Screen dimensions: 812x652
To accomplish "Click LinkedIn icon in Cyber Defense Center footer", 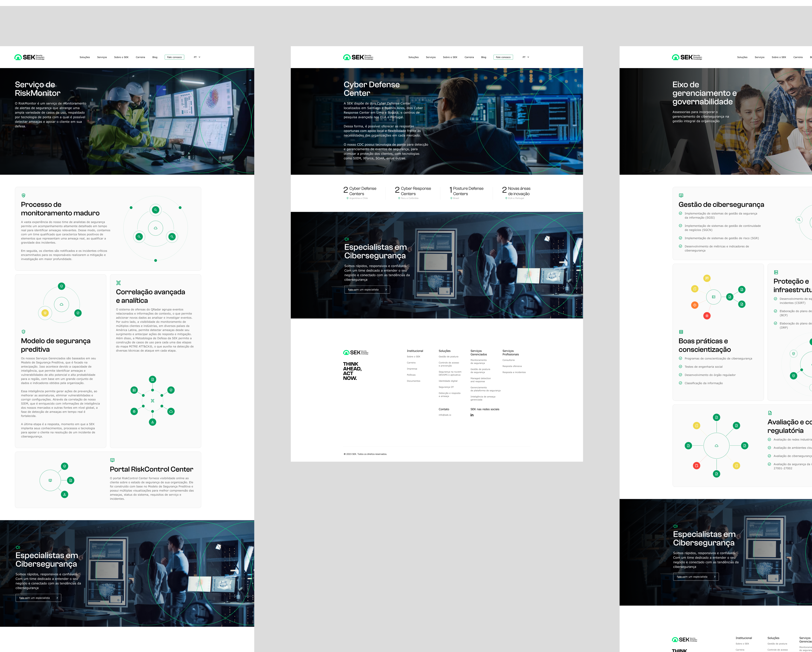I will coord(472,415).
